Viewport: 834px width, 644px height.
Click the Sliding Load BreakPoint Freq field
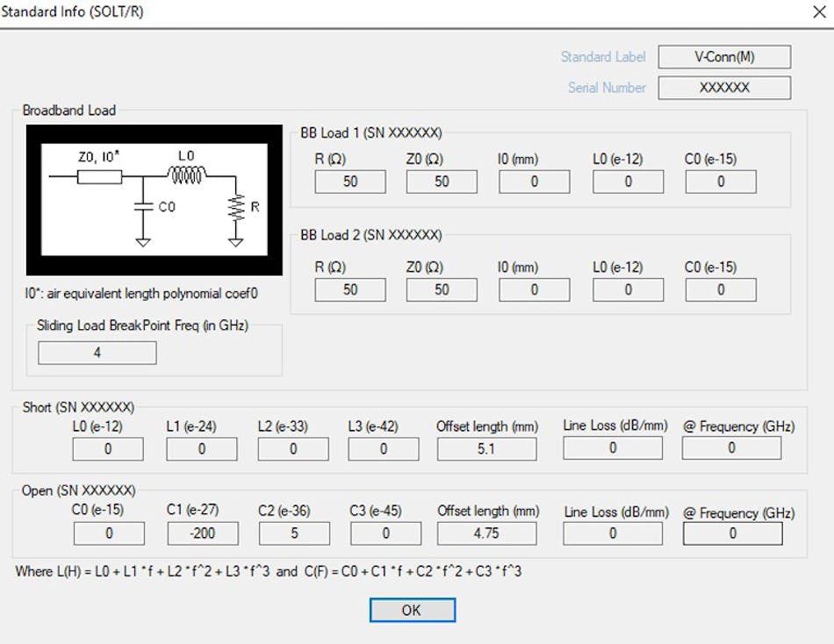[97, 352]
